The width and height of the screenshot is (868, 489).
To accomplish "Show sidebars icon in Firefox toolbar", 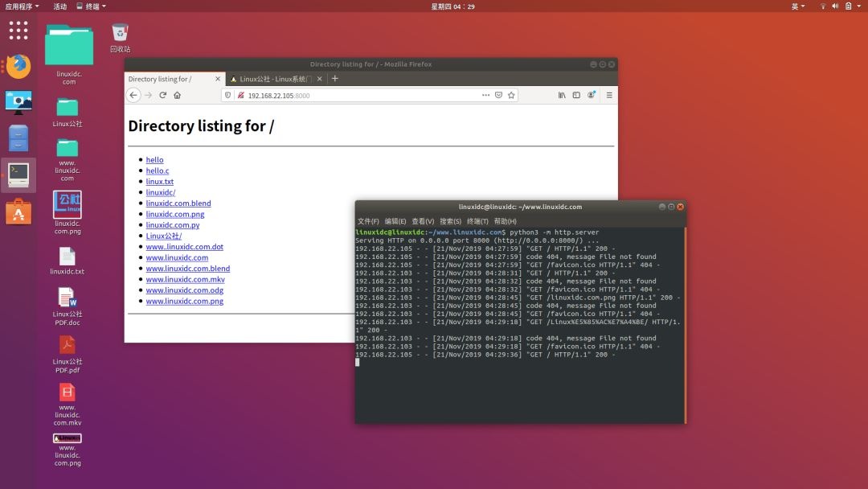I will coord(576,95).
